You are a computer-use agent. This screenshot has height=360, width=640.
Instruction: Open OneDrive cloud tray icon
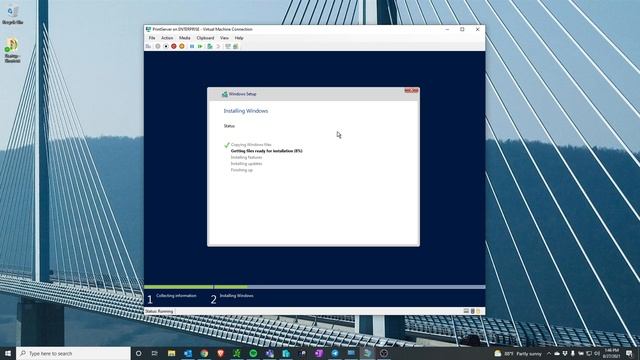click(557, 353)
